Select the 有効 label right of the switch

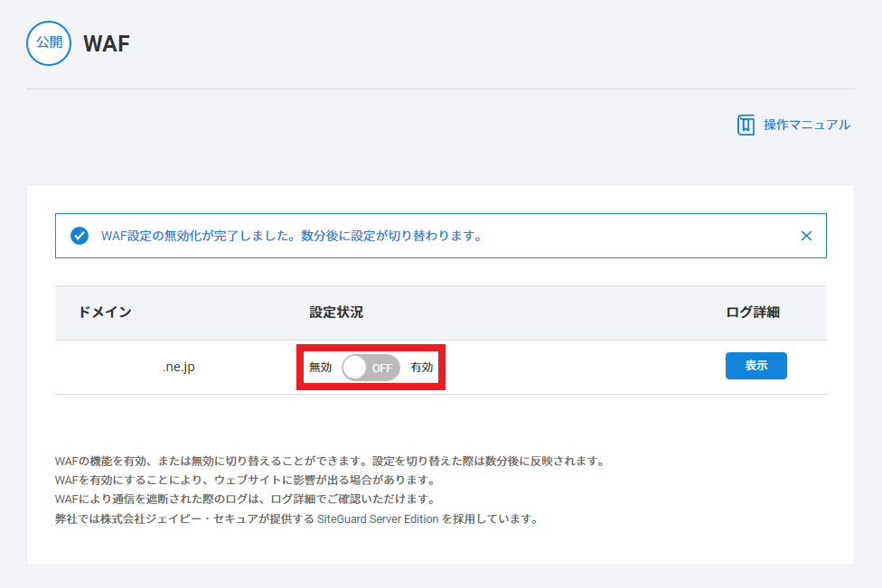tap(422, 368)
